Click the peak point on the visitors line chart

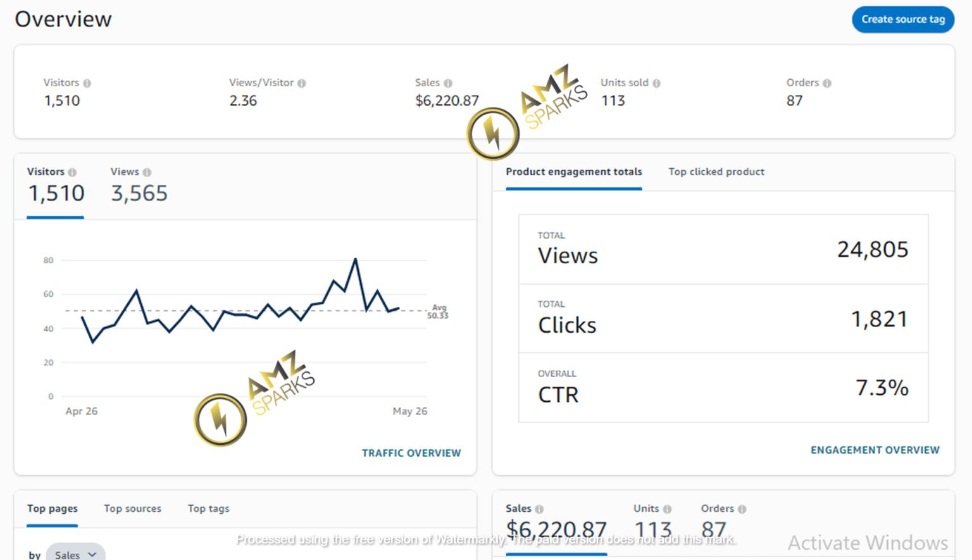click(x=356, y=259)
